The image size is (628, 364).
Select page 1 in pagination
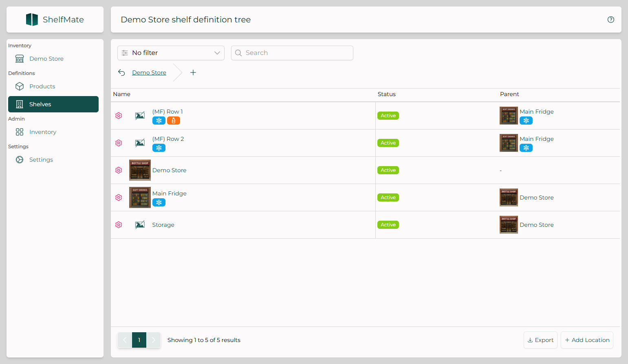pyautogui.click(x=139, y=340)
